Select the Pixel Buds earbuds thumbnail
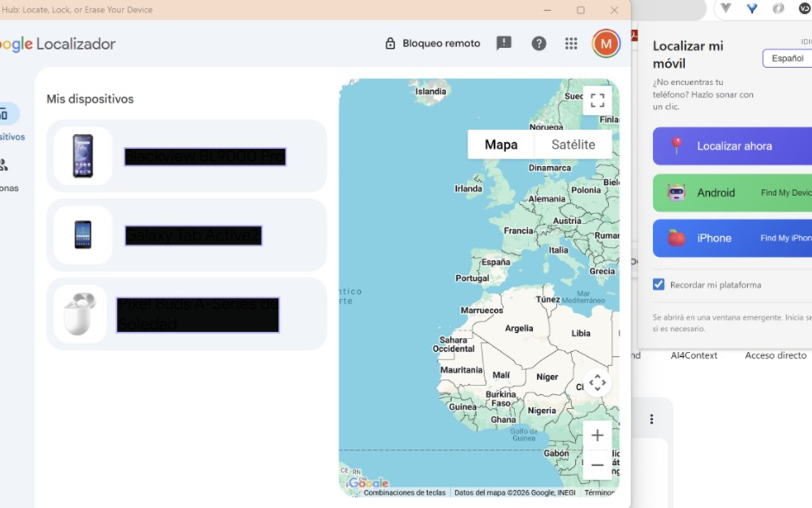The width and height of the screenshot is (812, 508). tap(80, 314)
